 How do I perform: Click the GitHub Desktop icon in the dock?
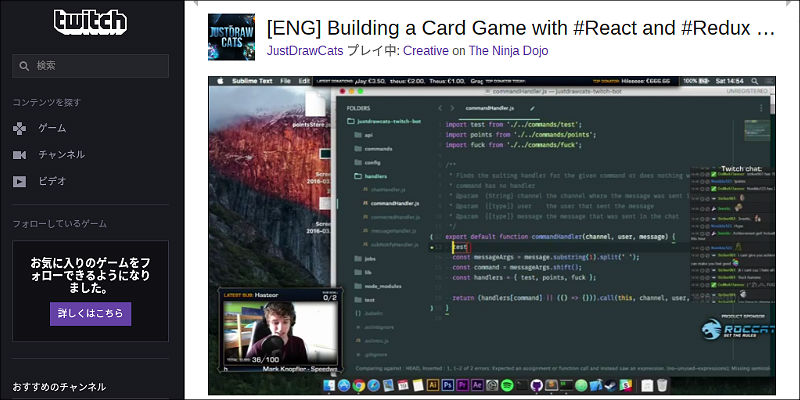tap(537, 385)
